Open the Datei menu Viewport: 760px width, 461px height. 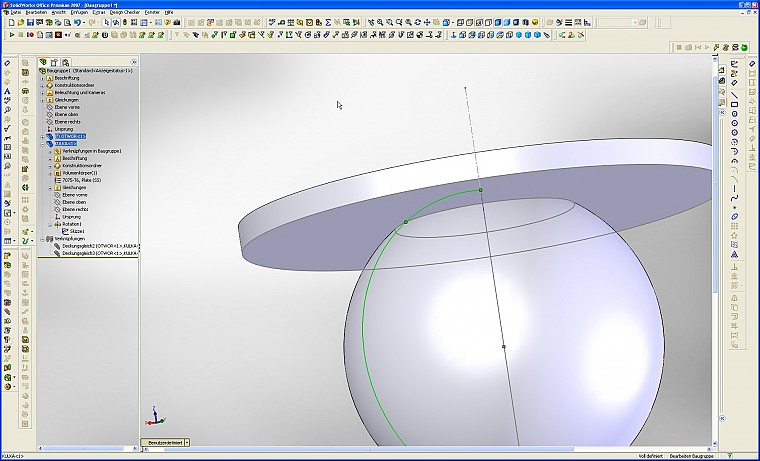(x=16, y=12)
